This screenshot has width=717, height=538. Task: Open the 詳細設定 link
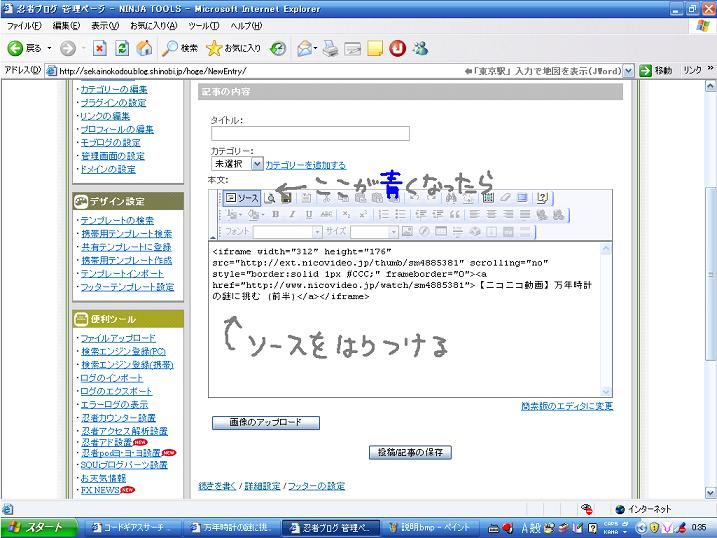pos(262,486)
